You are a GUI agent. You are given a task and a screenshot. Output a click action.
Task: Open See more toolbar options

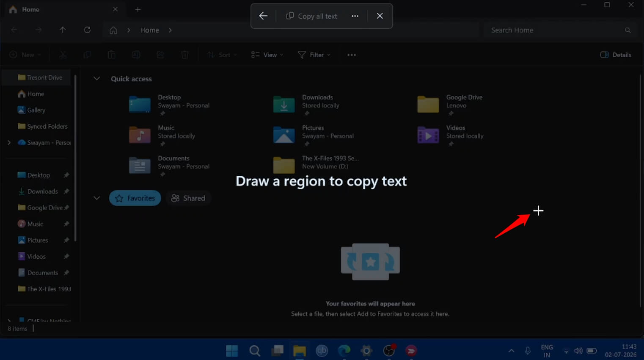pyautogui.click(x=352, y=55)
